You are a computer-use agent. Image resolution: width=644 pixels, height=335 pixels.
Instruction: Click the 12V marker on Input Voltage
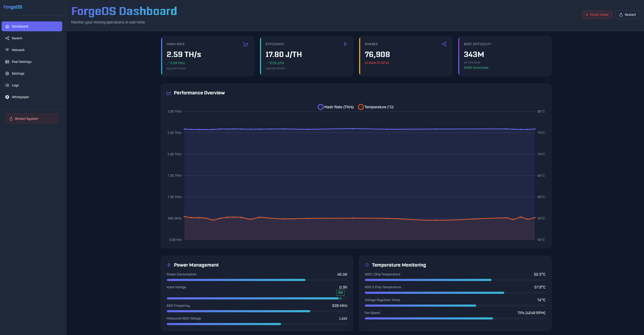(340, 293)
